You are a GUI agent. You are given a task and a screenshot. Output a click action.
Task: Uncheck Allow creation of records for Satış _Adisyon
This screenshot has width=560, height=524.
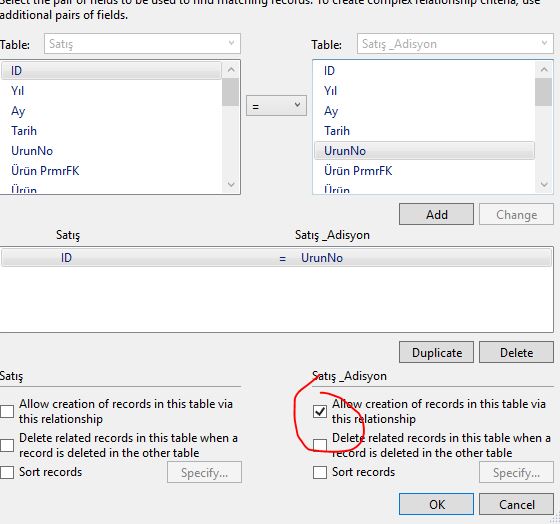pos(320,411)
